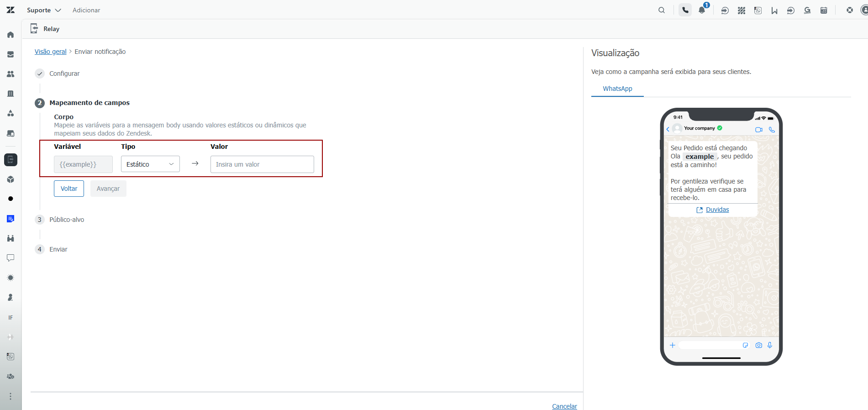Click the preview camera icon
The height and width of the screenshot is (410, 868).
coord(759,345)
